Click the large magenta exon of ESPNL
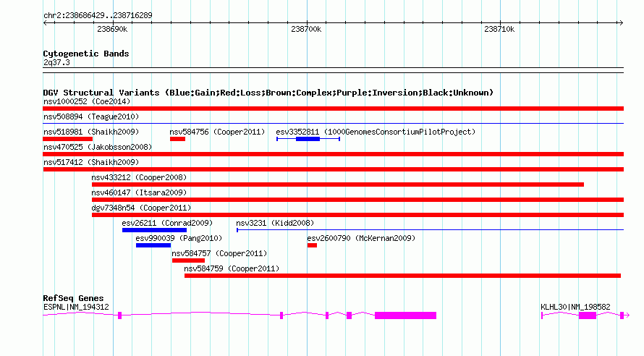 [405, 315]
